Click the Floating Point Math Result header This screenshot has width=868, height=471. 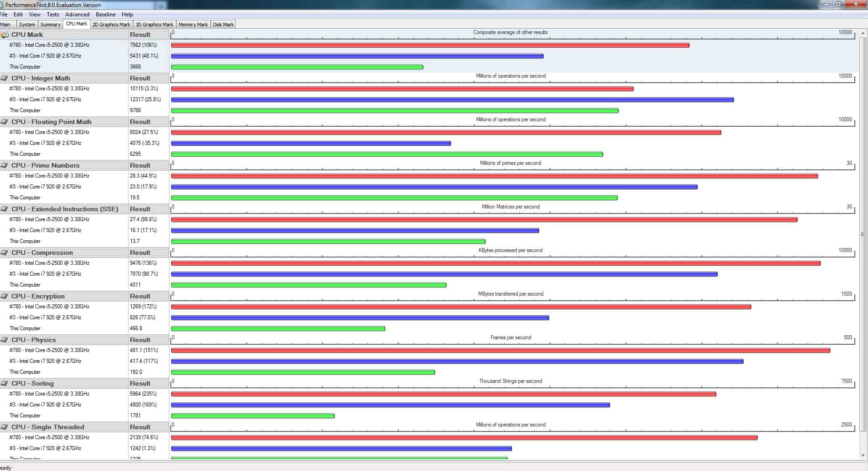[x=148, y=122]
